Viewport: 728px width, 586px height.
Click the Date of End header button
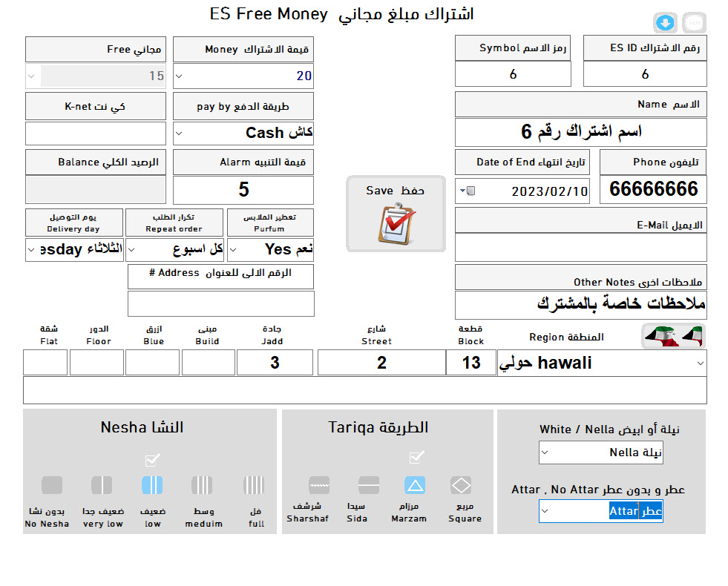point(522,162)
